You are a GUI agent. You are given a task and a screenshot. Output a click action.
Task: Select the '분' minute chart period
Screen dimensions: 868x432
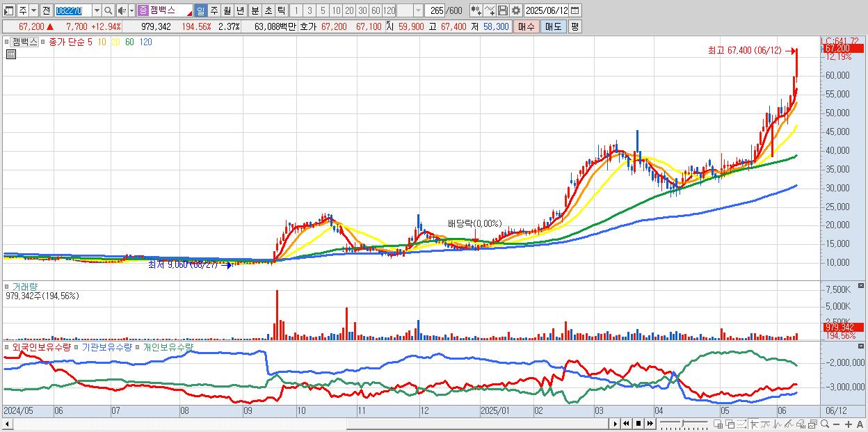(x=255, y=10)
